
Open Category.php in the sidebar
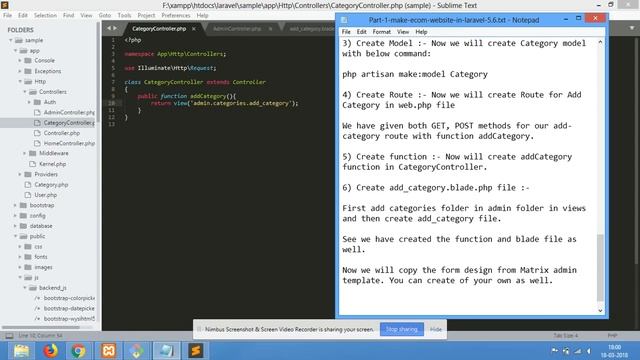click(51, 185)
